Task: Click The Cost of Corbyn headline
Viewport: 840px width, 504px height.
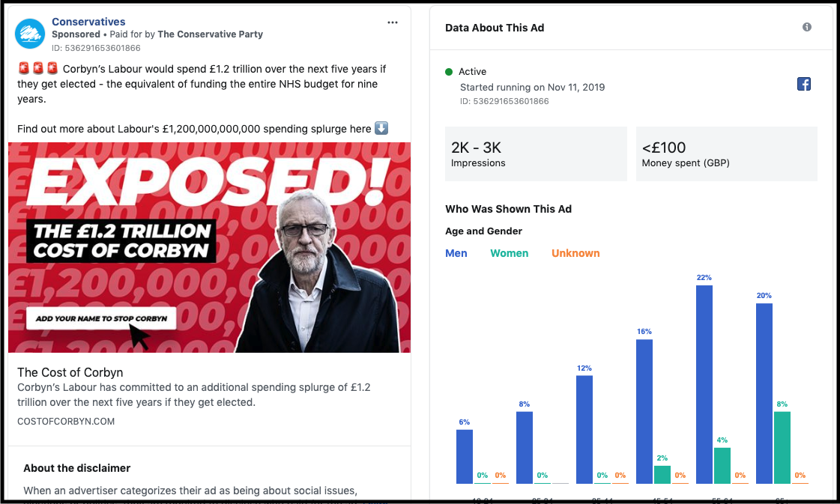Action: (x=70, y=372)
